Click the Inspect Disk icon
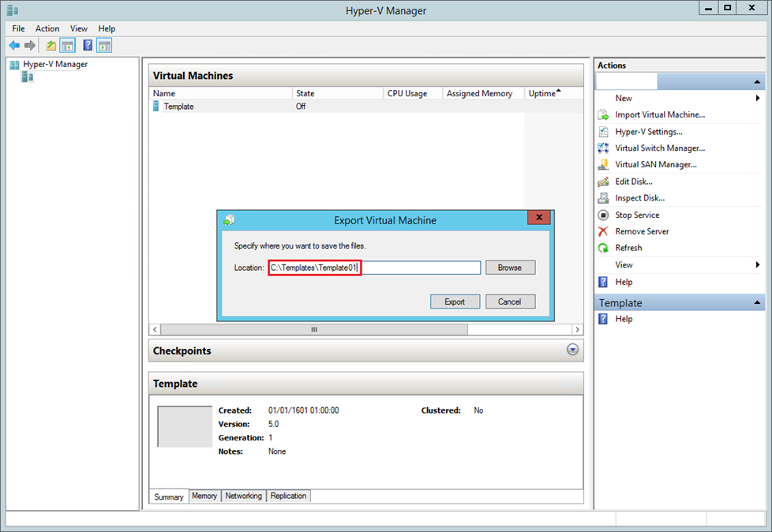The width and height of the screenshot is (772, 532). click(x=603, y=198)
